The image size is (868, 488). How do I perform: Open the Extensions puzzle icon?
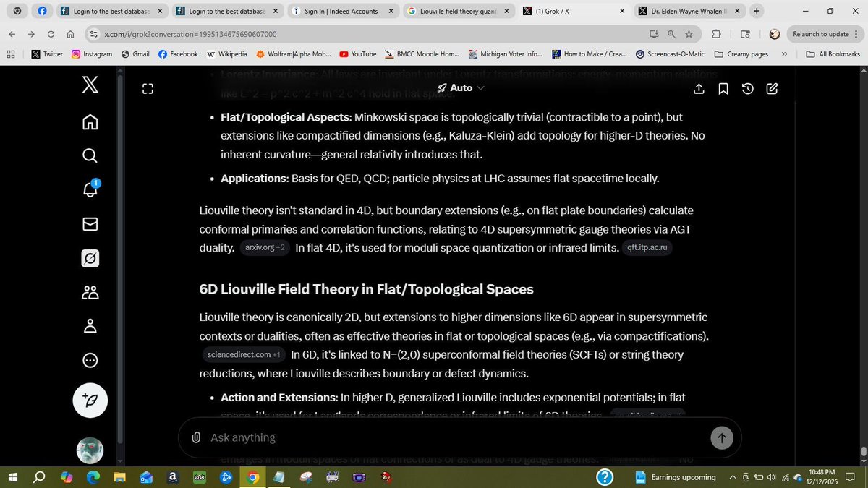[716, 34]
